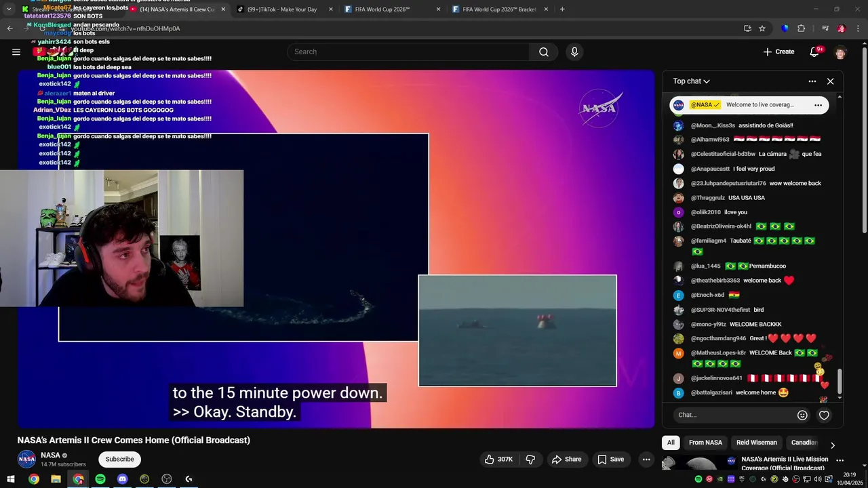
Task: Select the Canadian filter chip
Action: 804,443
